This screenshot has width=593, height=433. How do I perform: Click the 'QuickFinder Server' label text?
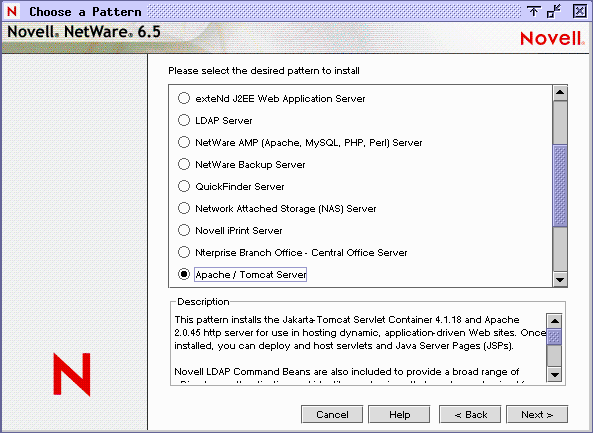tap(240, 186)
